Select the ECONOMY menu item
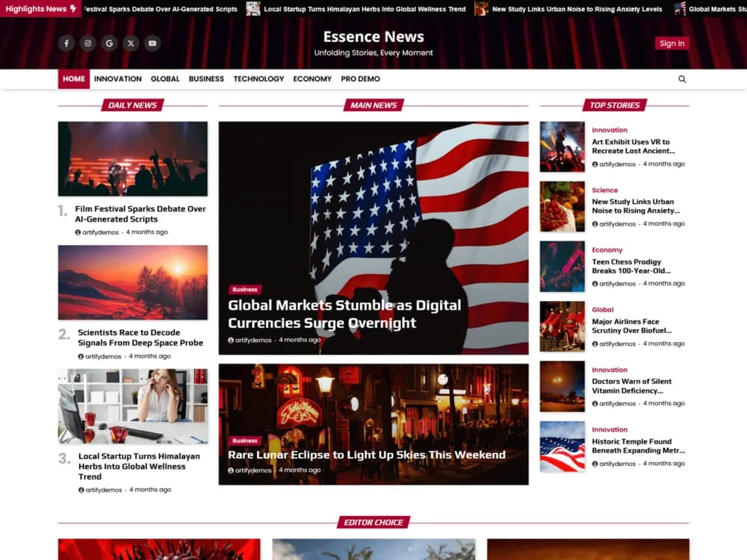 [x=311, y=78]
